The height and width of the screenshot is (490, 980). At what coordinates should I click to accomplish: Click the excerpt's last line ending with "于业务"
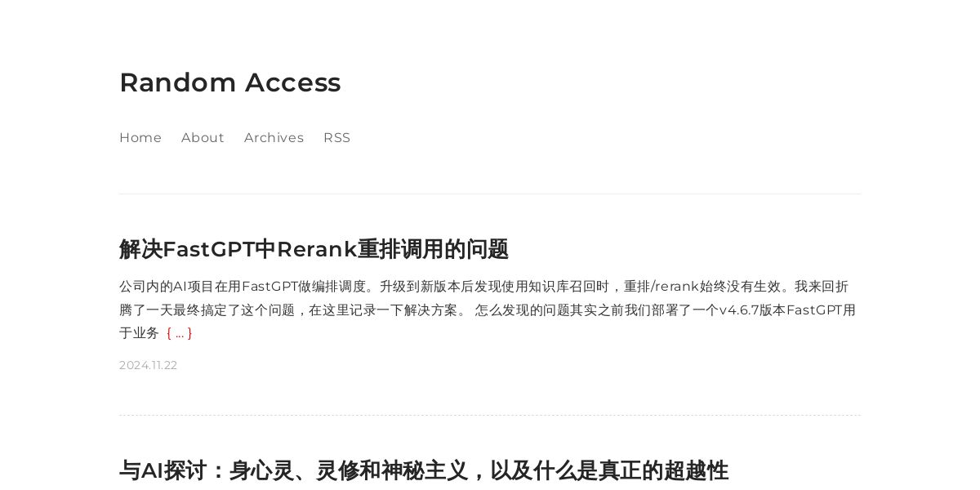140,333
